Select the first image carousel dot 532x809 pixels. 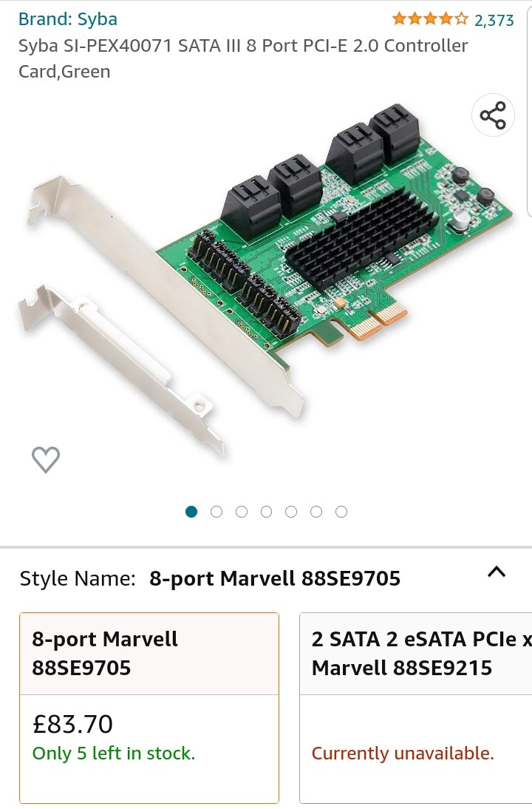point(191,512)
